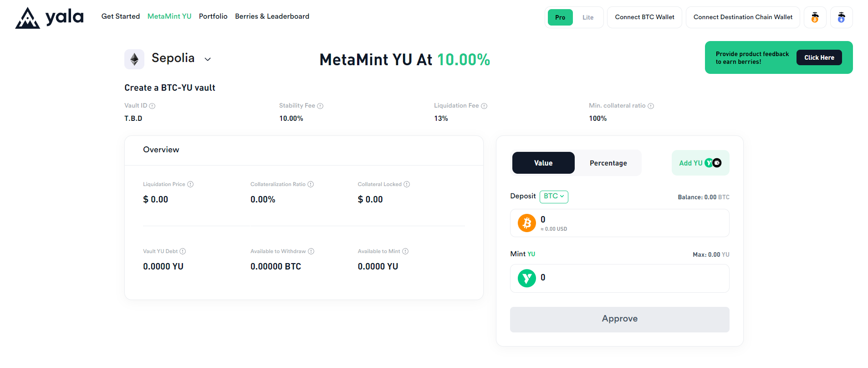The height and width of the screenshot is (368, 868).
Task: Switch to Lite mode
Action: (587, 17)
